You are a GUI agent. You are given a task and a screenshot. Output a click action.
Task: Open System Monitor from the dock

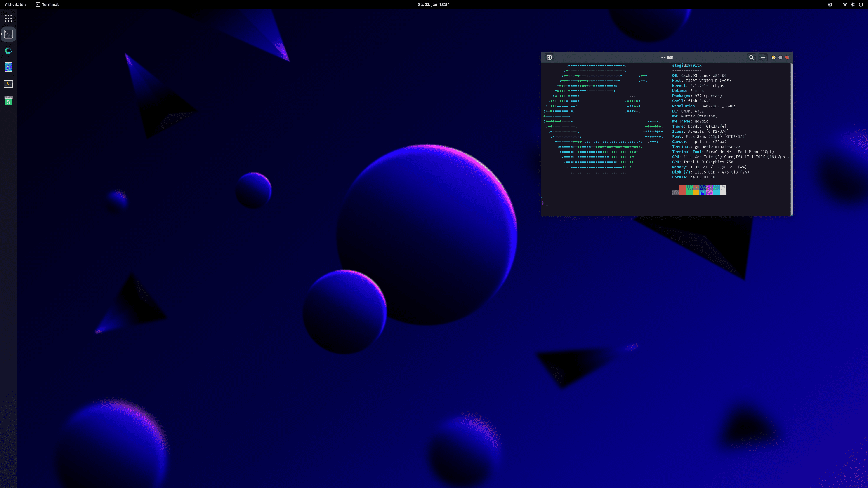tap(8, 84)
